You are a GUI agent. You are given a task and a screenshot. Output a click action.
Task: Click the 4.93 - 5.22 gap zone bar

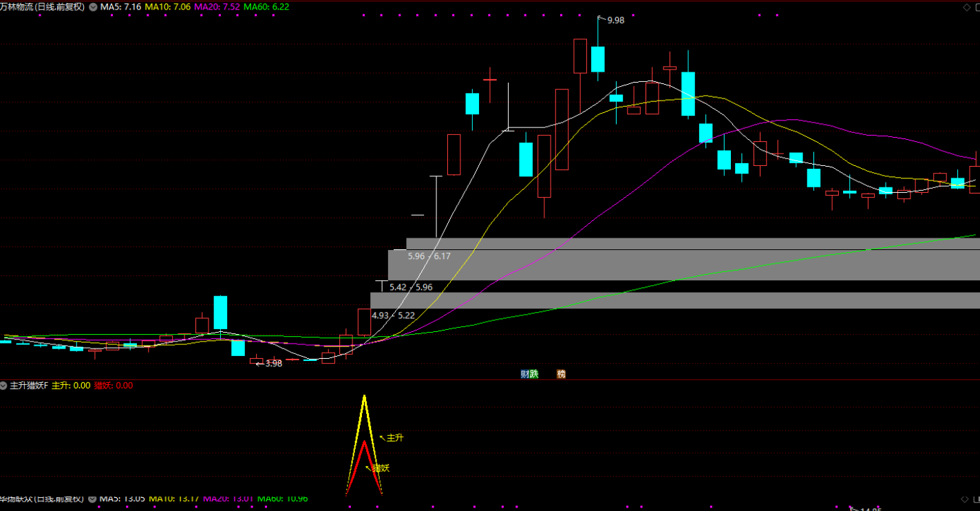point(619,300)
